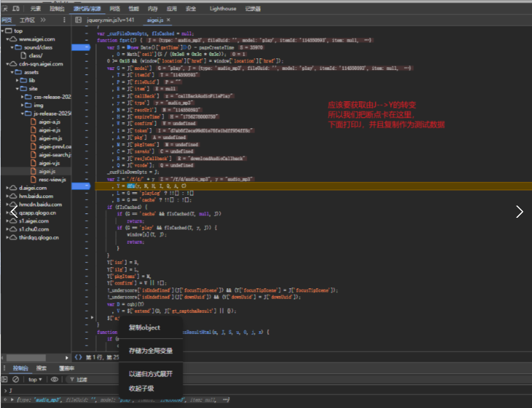Image resolution: width=532 pixels, height=408 pixels.
Task: Open the 网络 (Network) tab
Action: click(x=115, y=8)
